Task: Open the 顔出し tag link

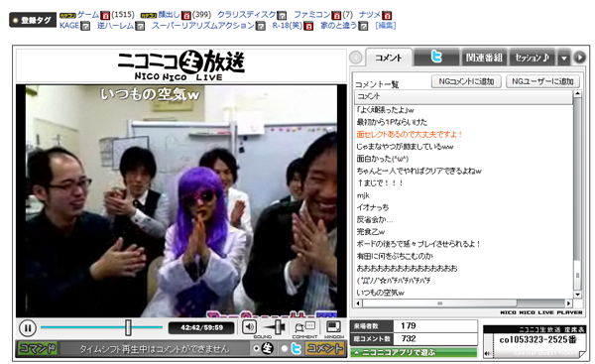Action: point(169,15)
